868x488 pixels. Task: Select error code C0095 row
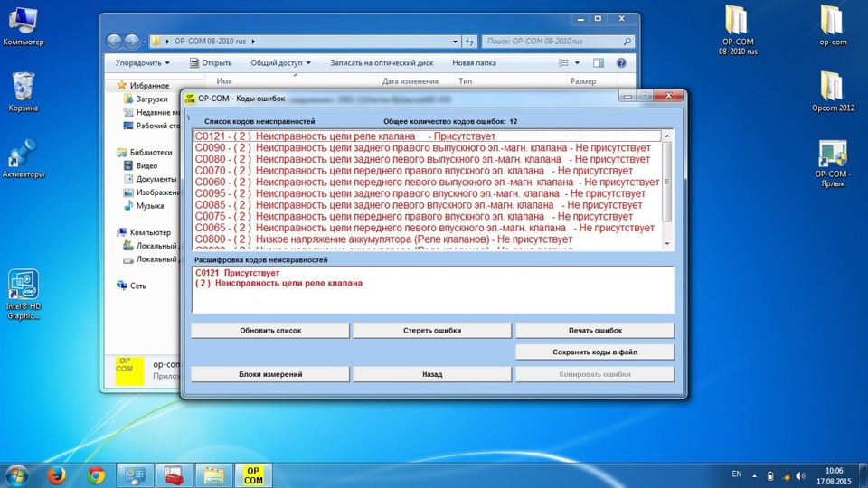tap(427, 193)
